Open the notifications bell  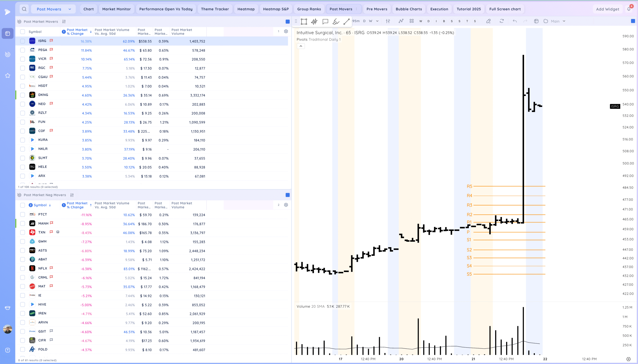pos(629,9)
